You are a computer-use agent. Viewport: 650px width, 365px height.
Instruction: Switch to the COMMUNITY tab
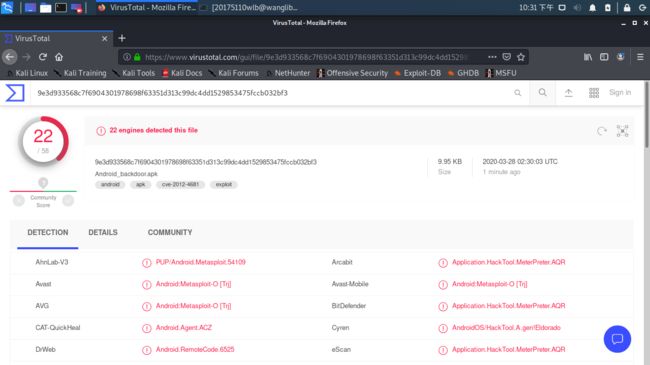[170, 232]
